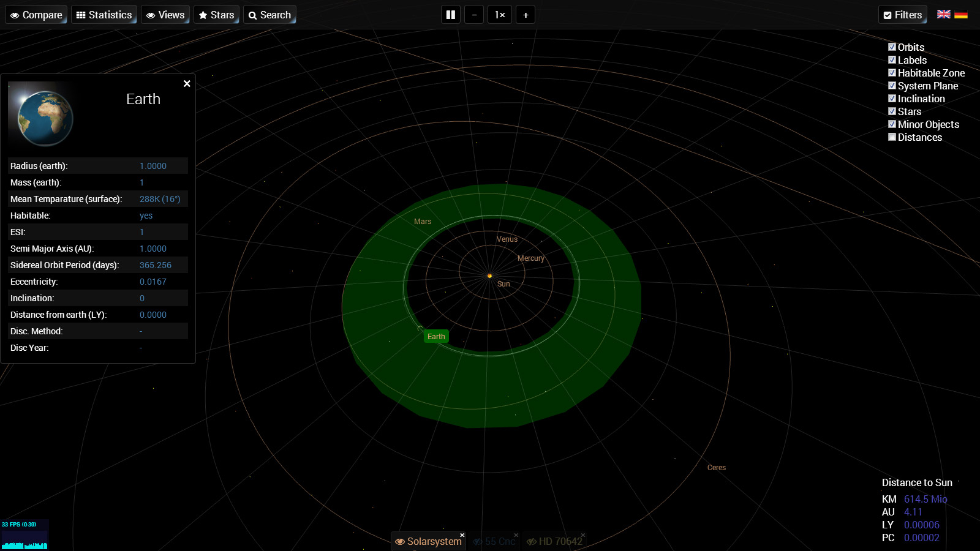Click the Semi Major Axis value 1.0000
Image resolution: width=980 pixels, height=551 pixels.
(x=153, y=249)
